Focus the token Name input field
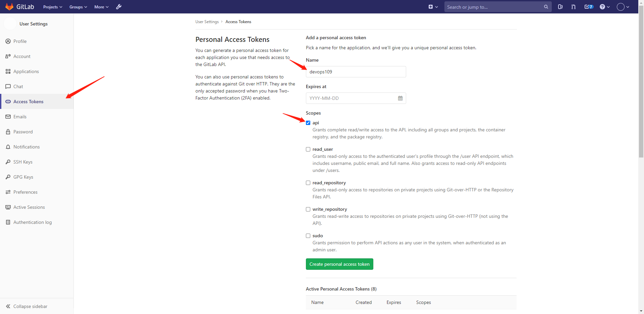The image size is (644, 314). pos(356,72)
